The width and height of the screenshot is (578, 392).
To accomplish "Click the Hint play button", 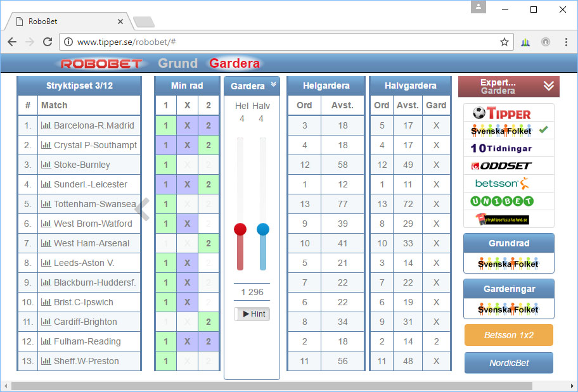I will 252,314.
